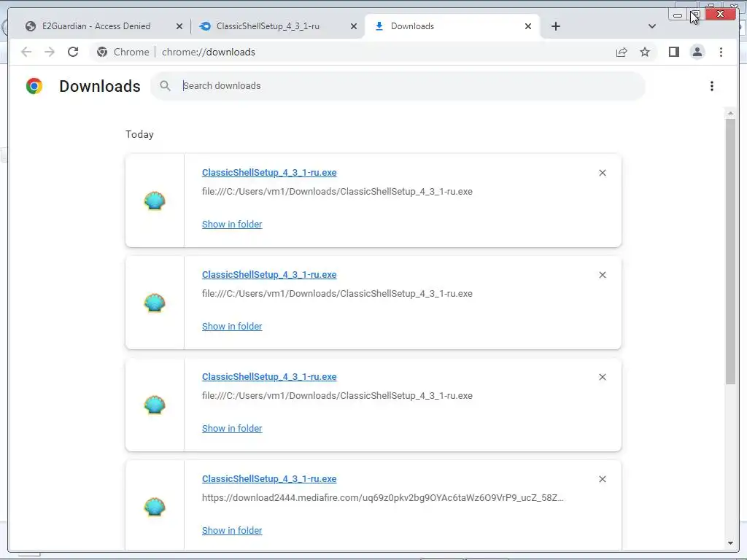Close the Downloads tab
The height and width of the screenshot is (560, 747).
[528, 26]
